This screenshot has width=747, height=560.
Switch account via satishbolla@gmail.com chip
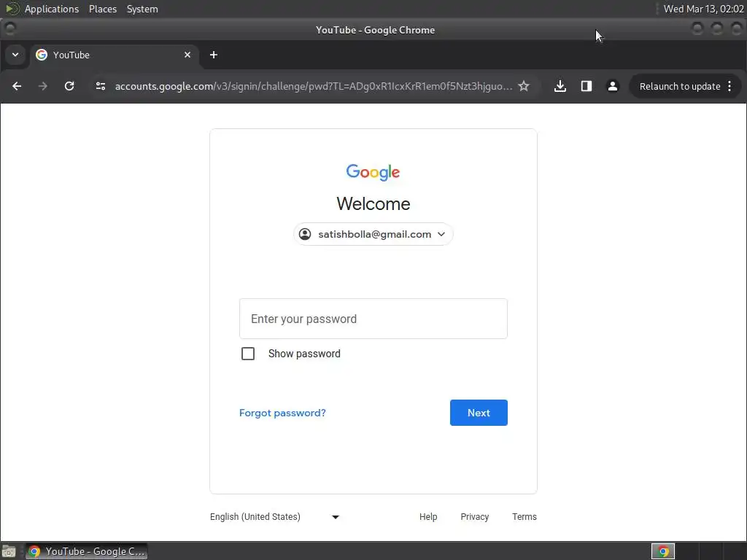coord(373,234)
